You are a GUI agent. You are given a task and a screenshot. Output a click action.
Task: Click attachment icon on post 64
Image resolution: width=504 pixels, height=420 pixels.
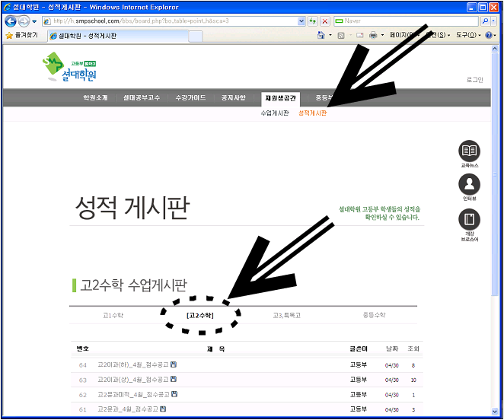[174, 364]
